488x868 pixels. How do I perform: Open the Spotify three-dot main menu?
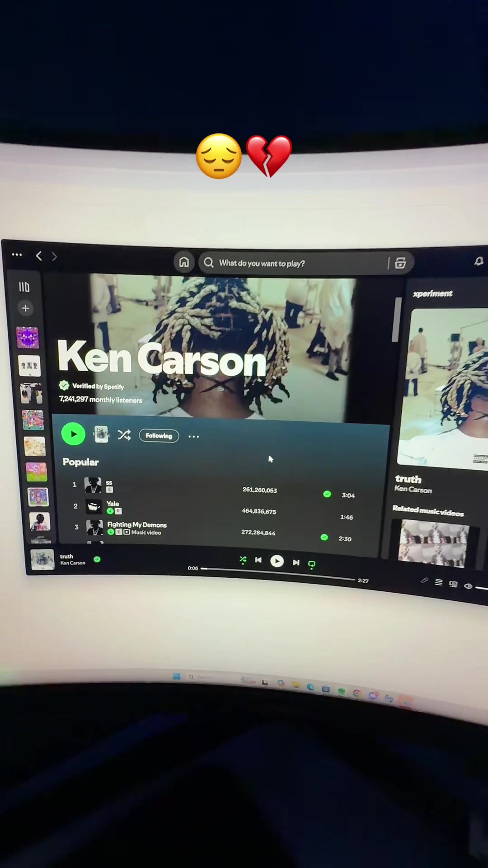coord(17,255)
